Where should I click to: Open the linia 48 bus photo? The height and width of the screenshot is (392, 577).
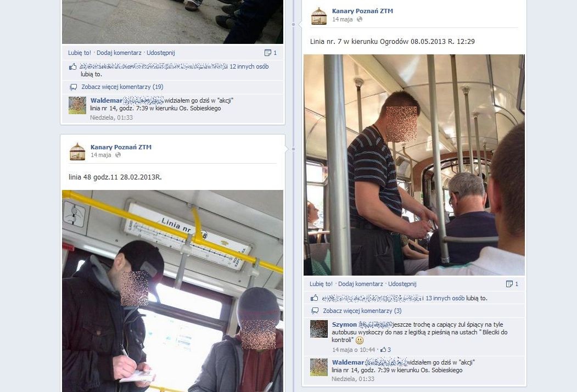point(172,291)
